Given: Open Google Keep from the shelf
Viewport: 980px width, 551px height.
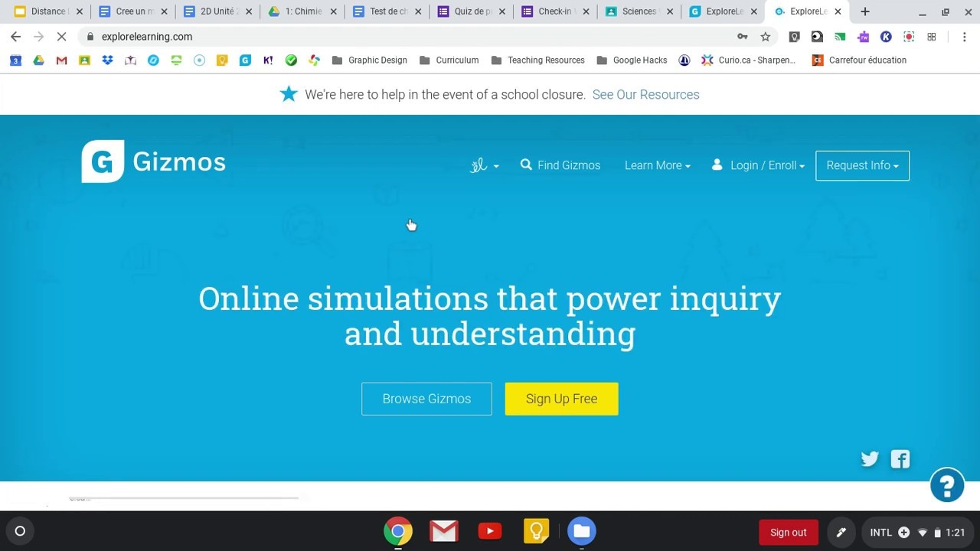Looking at the screenshot, I should coord(536,531).
